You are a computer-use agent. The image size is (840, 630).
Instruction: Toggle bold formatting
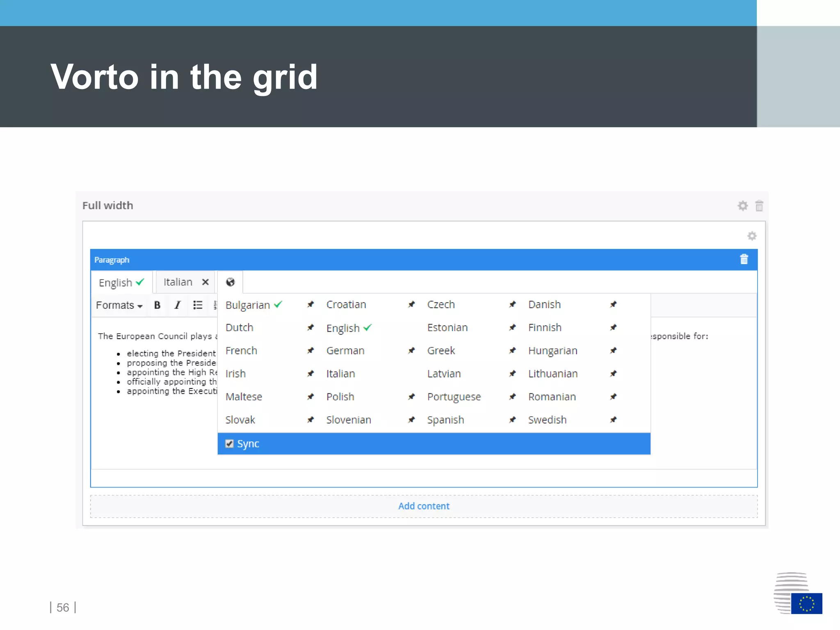coord(157,305)
